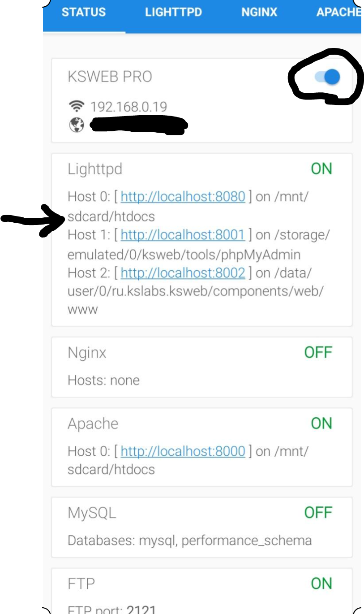Open the http://localhost:8002 link

click(x=183, y=272)
